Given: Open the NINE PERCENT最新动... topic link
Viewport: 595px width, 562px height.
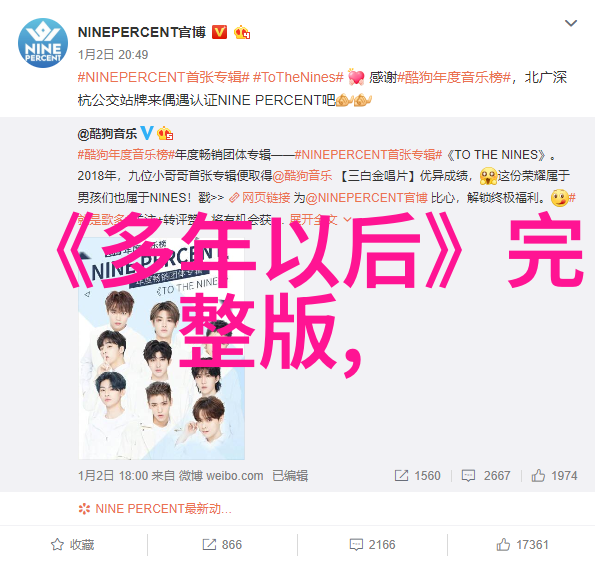Looking at the screenshot, I should coord(155,508).
